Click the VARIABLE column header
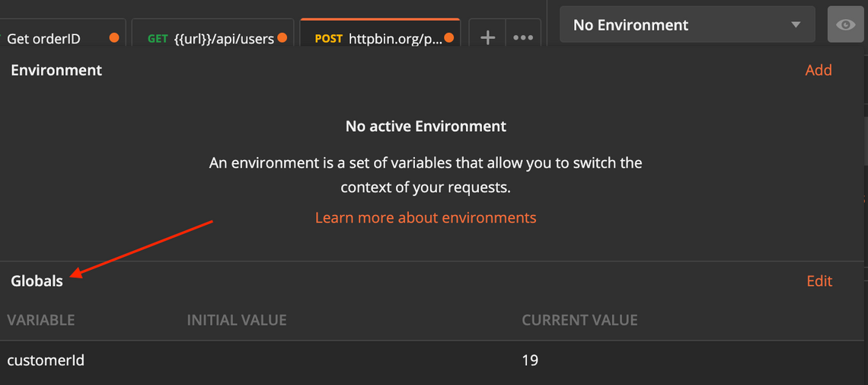This screenshot has height=385, width=868. tap(41, 320)
